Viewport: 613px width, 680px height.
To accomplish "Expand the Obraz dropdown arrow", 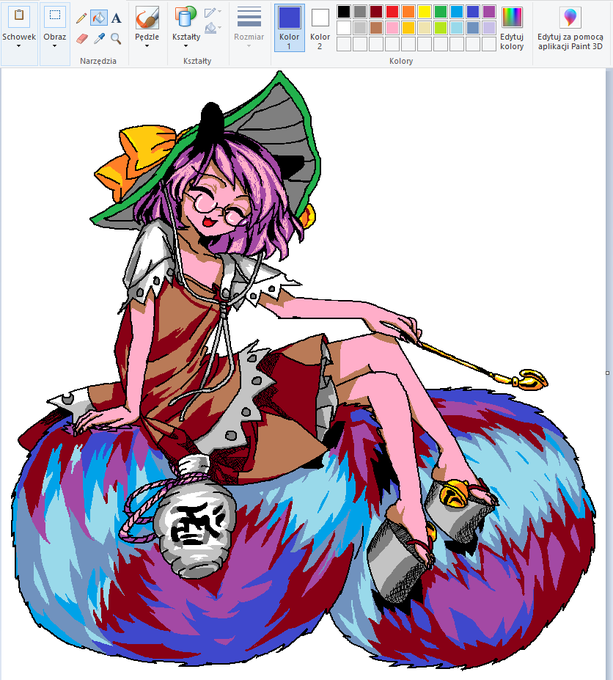I will click(55, 46).
